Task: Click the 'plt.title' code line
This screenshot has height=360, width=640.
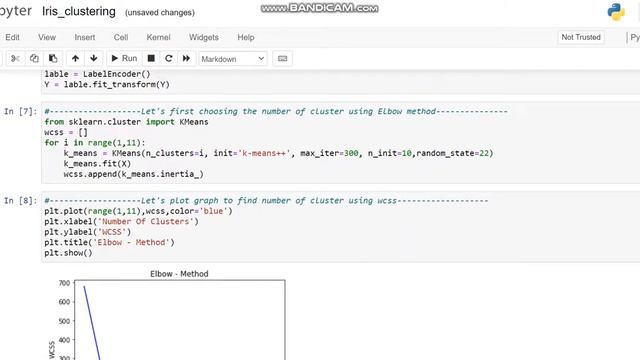Action: pos(109,242)
